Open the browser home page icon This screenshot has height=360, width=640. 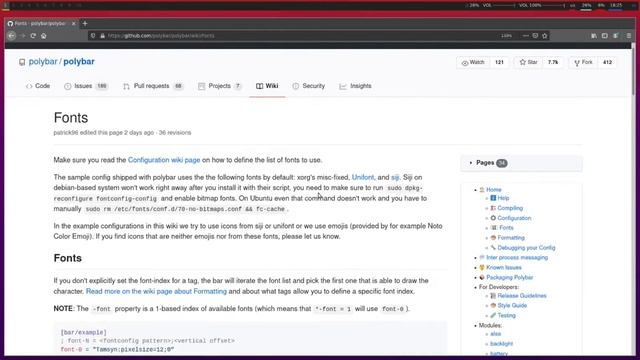click(43, 36)
